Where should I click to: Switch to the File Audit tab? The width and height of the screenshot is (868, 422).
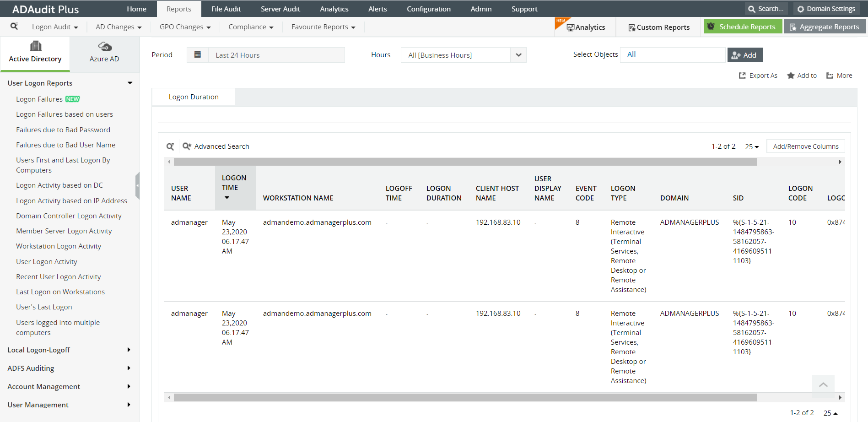[226, 9]
